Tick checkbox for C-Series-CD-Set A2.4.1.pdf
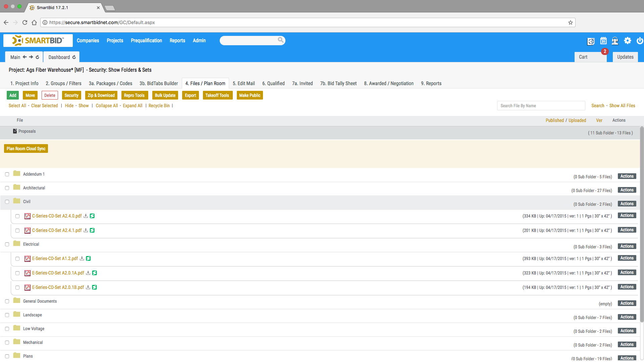Viewport: 644px width, 362px height. click(17, 231)
